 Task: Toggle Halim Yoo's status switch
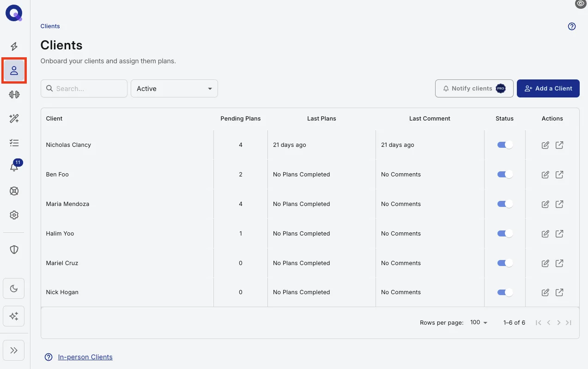point(505,234)
